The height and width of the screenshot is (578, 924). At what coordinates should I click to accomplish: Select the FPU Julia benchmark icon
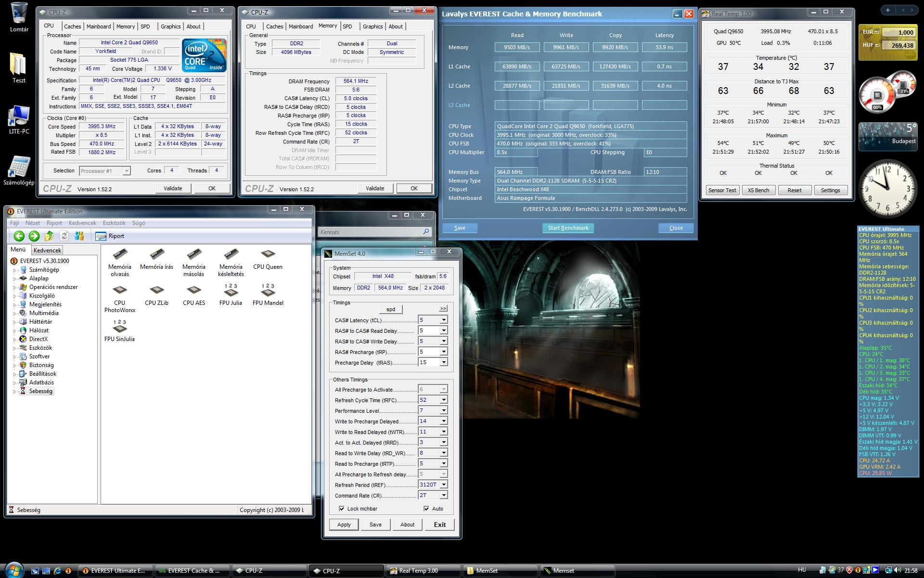pyautogui.click(x=231, y=291)
